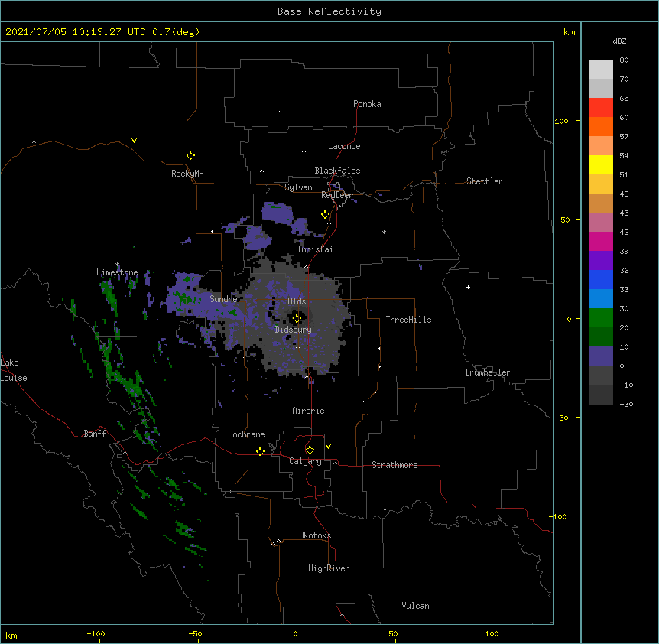Click the -100 tick on bottom x-axis
The image size is (659, 644).
(96, 633)
